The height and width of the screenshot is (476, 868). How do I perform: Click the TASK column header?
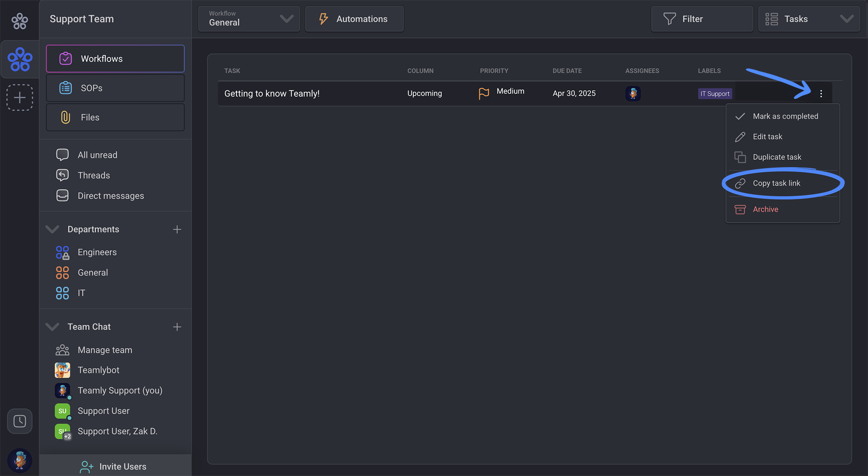232,71
